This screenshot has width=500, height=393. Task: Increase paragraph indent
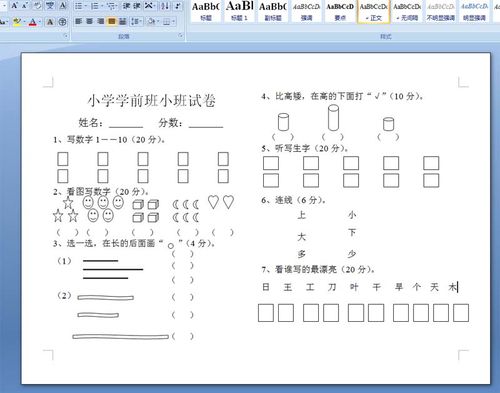[x=137, y=6]
